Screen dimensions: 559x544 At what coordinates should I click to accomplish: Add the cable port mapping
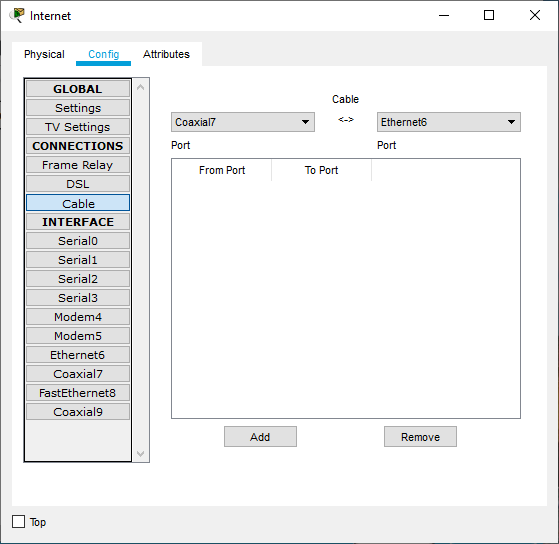(260, 437)
